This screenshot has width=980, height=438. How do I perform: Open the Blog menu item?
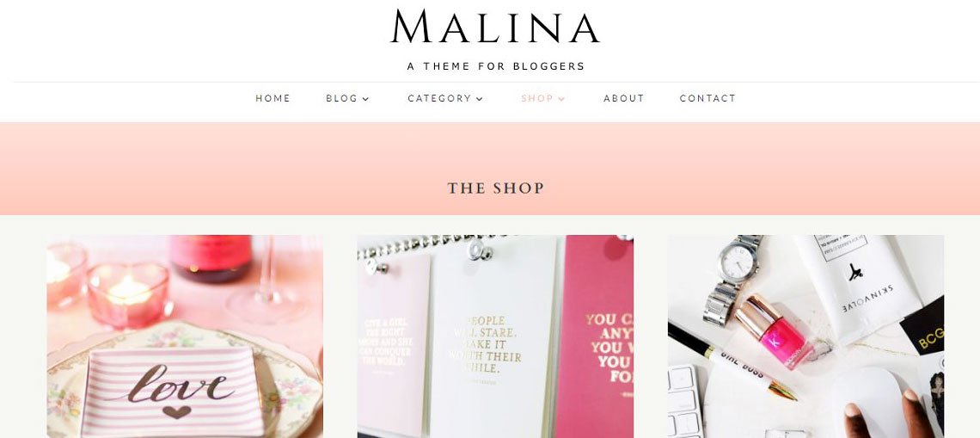342,98
